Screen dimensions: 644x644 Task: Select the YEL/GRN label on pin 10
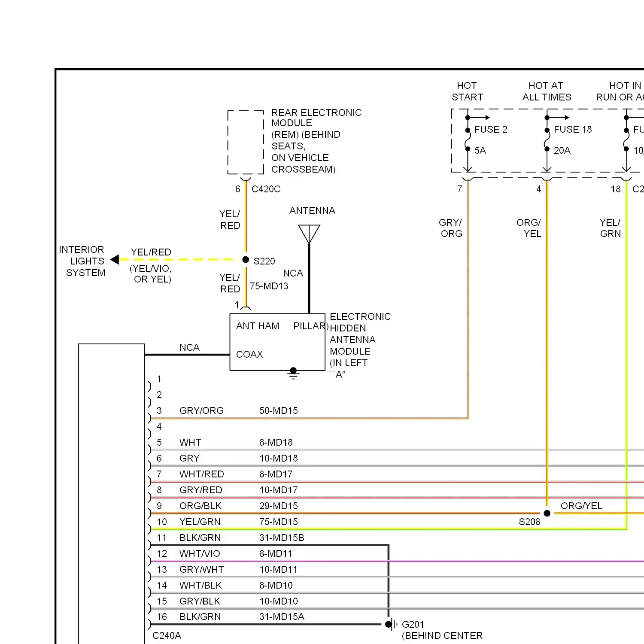200,522
